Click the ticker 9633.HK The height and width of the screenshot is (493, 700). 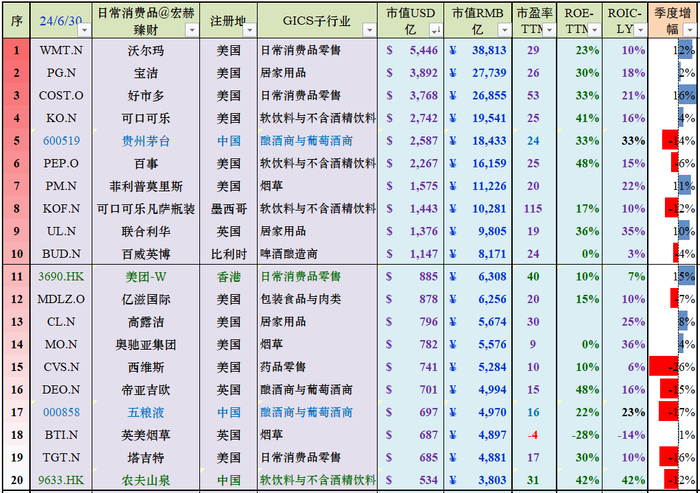pyautogui.click(x=61, y=480)
